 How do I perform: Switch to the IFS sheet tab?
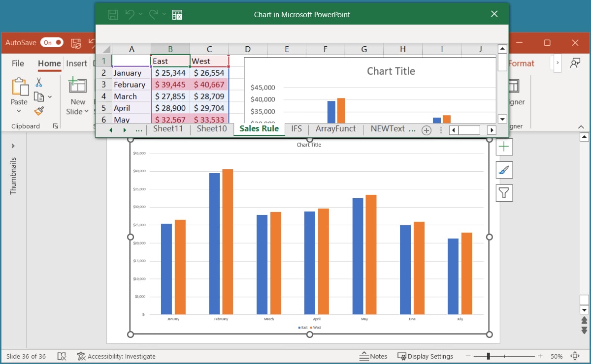point(296,129)
